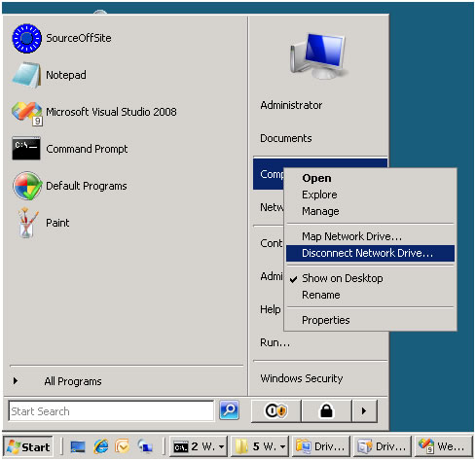Viewport: 476px width, 461px height.
Task: Click the search magnifier button
Action: pos(229,410)
